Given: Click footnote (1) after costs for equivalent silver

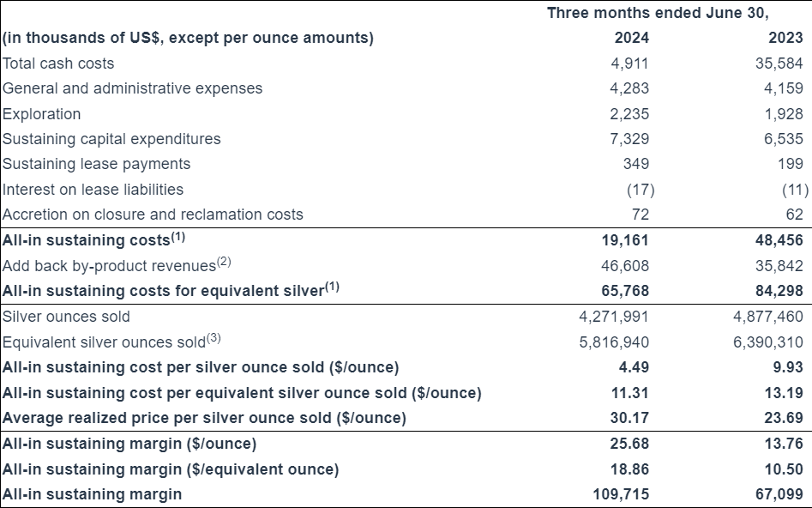Looking at the screenshot, I should click(332, 288).
